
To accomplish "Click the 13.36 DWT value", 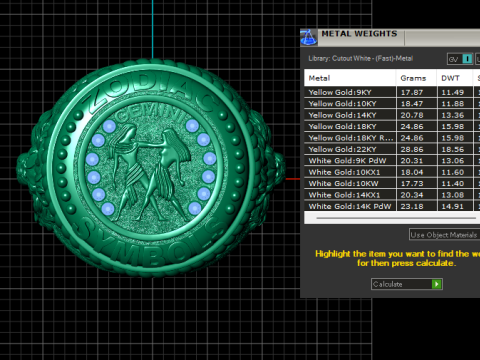I will (453, 115).
